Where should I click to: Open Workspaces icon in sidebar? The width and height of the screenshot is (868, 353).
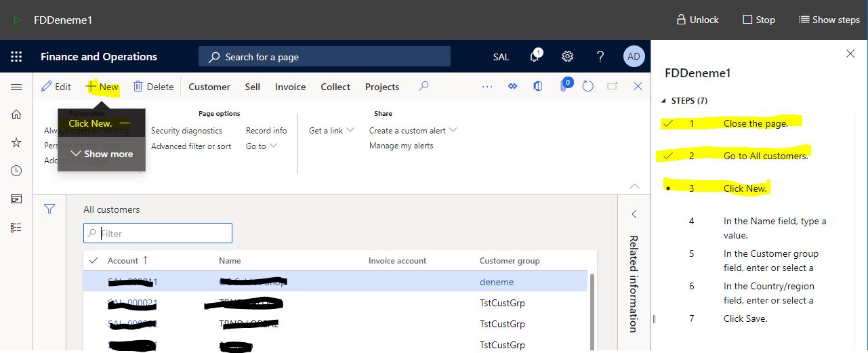click(x=16, y=199)
